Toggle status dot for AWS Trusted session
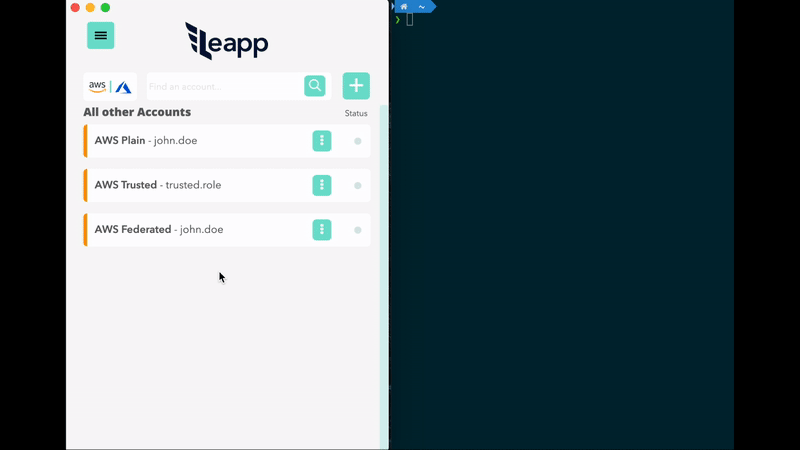Viewport: 800px width, 450px height. pyautogui.click(x=358, y=186)
